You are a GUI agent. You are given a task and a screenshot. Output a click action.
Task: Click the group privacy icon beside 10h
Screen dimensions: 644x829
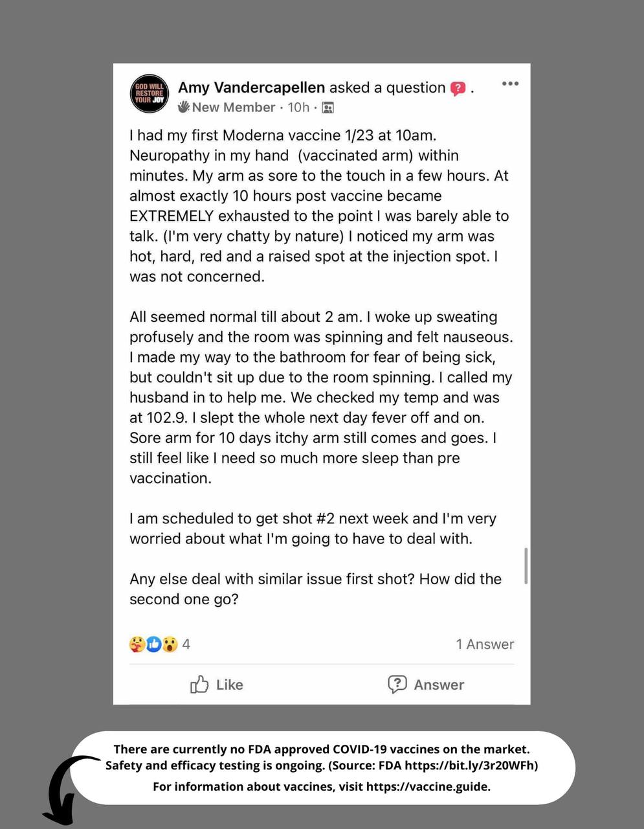(x=328, y=108)
